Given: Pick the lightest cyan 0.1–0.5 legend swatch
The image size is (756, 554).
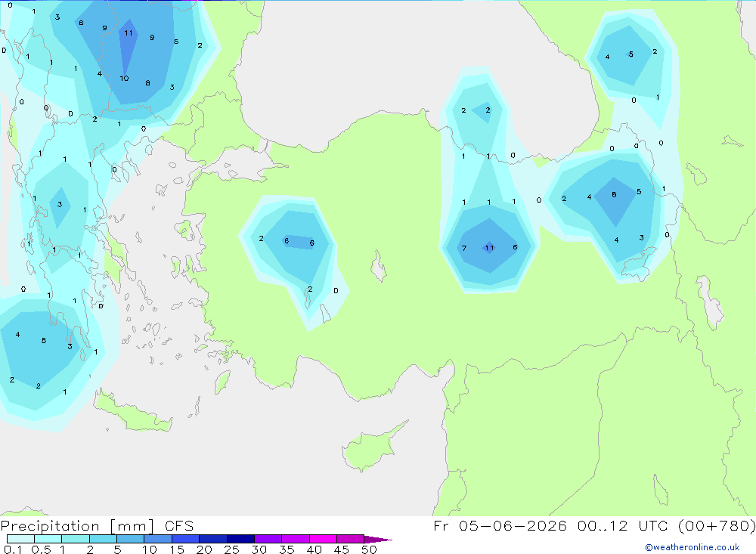Looking at the screenshot, I should point(20,539).
